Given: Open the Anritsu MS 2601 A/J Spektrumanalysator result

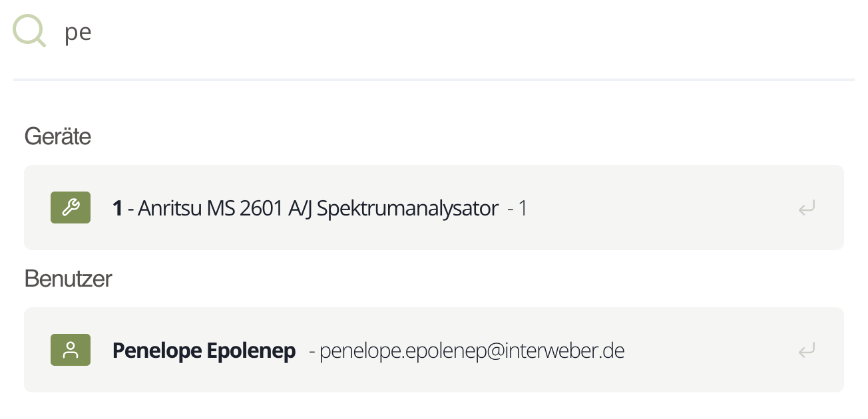Looking at the screenshot, I should 434,208.
